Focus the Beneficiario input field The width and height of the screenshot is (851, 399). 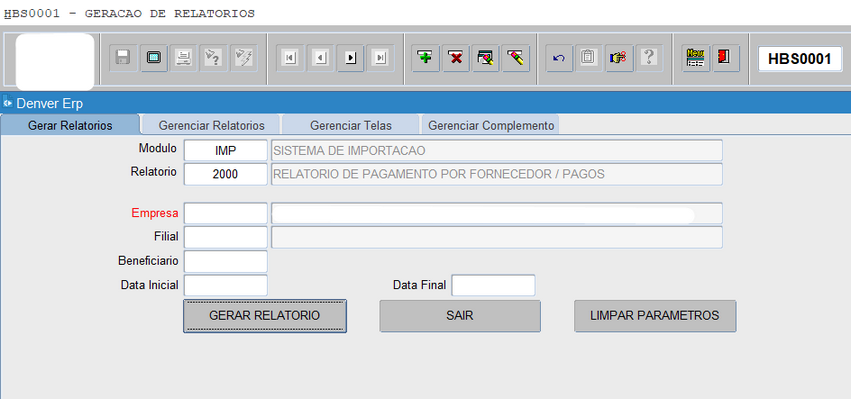coord(226,261)
